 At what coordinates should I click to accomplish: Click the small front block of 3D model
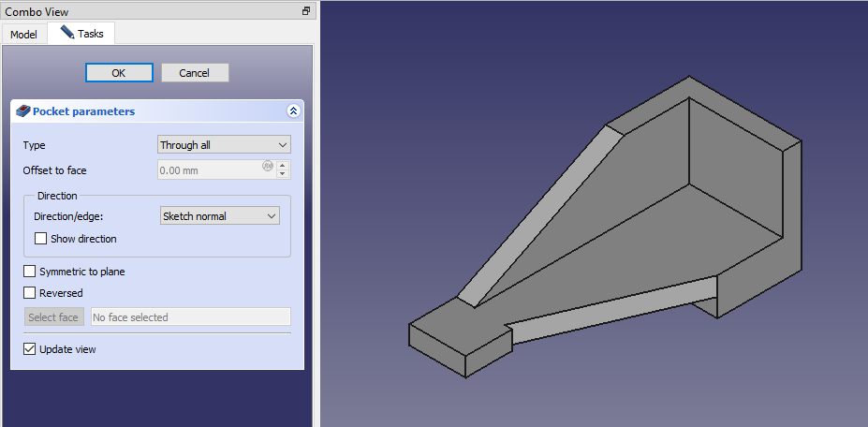pos(459,343)
